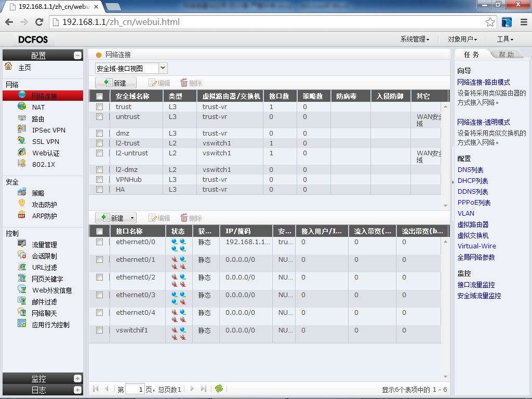This screenshot has width=532, height=399.
Task: Collapse the 配置 panel with minus button
Action: [x=78, y=55]
